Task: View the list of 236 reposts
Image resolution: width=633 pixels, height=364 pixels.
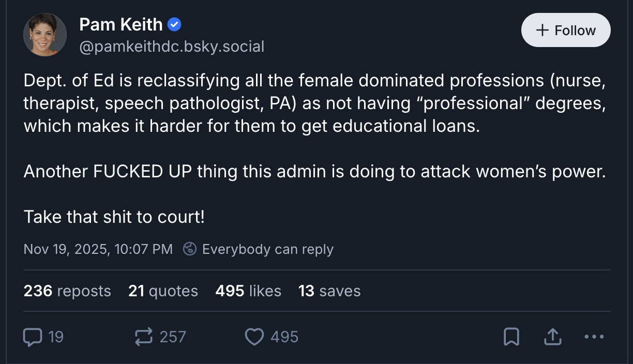Action: coord(67,291)
